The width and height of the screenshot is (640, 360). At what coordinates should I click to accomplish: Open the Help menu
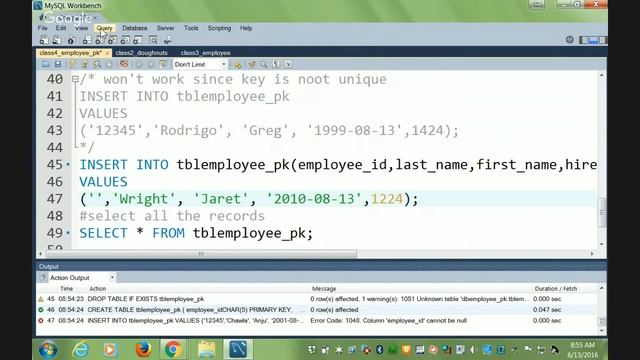tap(246, 28)
